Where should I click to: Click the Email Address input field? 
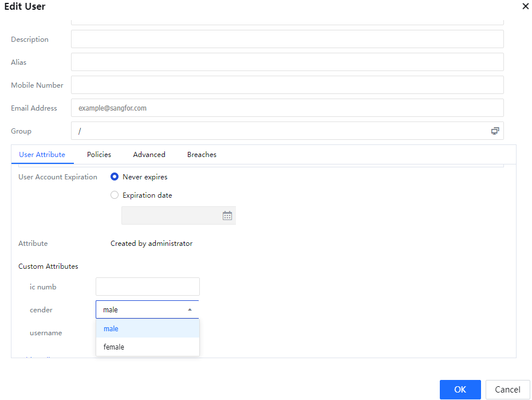(287, 108)
